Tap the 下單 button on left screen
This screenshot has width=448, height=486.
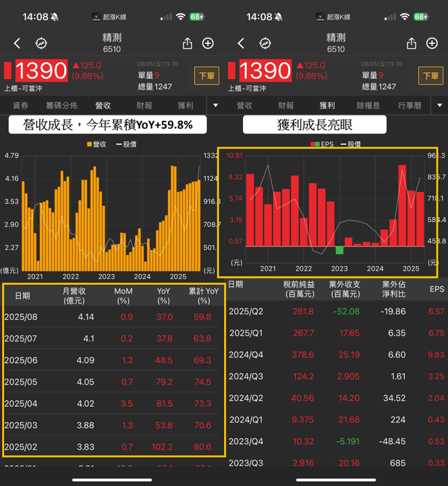click(206, 76)
